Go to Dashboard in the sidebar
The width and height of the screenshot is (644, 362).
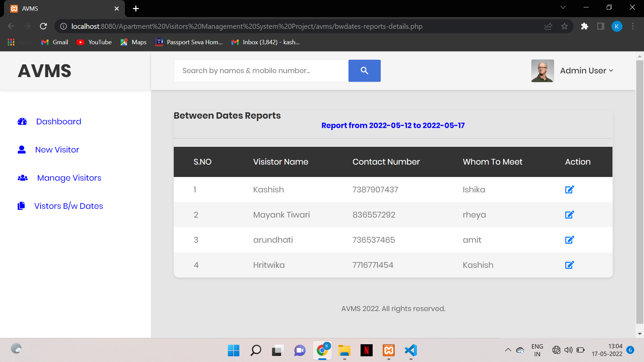point(59,121)
